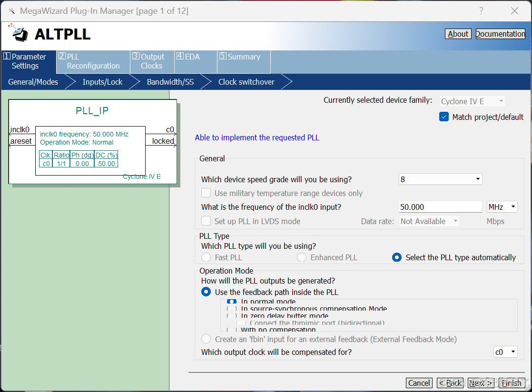Click the ALTPLL chip logo icon

pos(19,33)
